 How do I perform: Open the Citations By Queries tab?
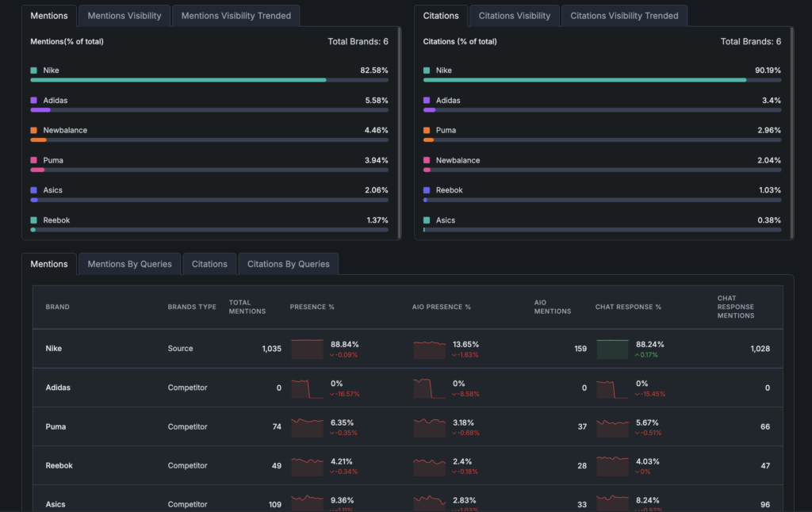click(x=288, y=264)
